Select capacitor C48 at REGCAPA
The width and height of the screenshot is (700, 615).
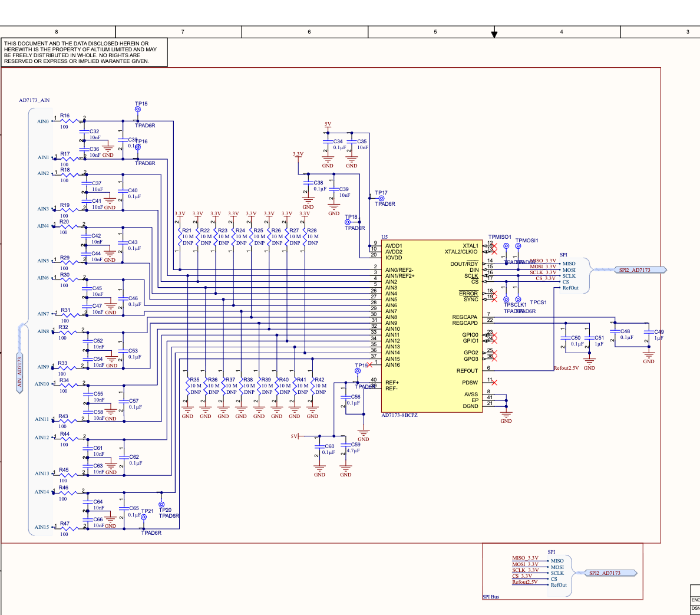click(x=615, y=332)
